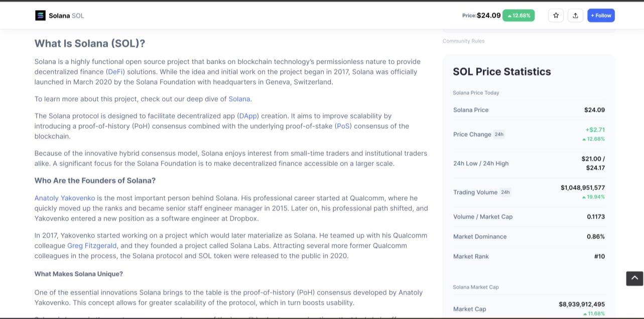The height and width of the screenshot is (319, 644).
Task: Open Community Rules link
Action: pos(463,41)
